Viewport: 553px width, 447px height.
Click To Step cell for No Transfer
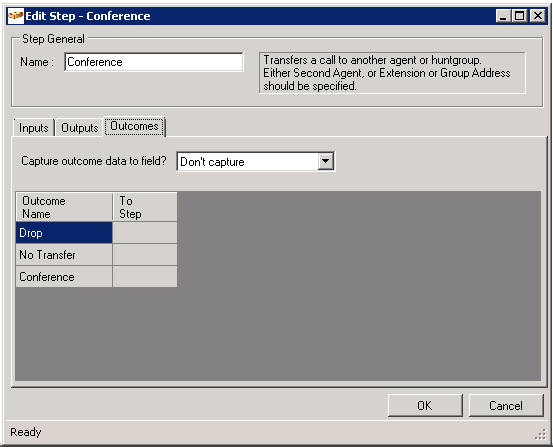pyautogui.click(x=145, y=255)
